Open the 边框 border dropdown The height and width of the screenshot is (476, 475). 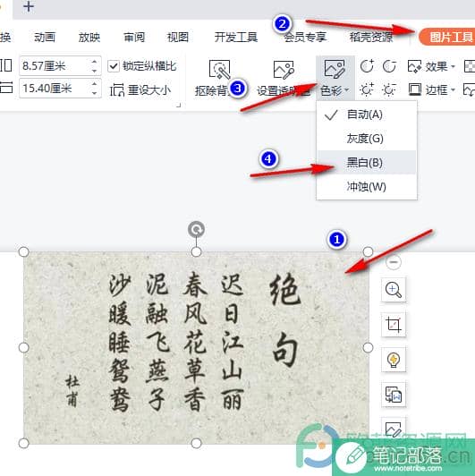(431, 89)
